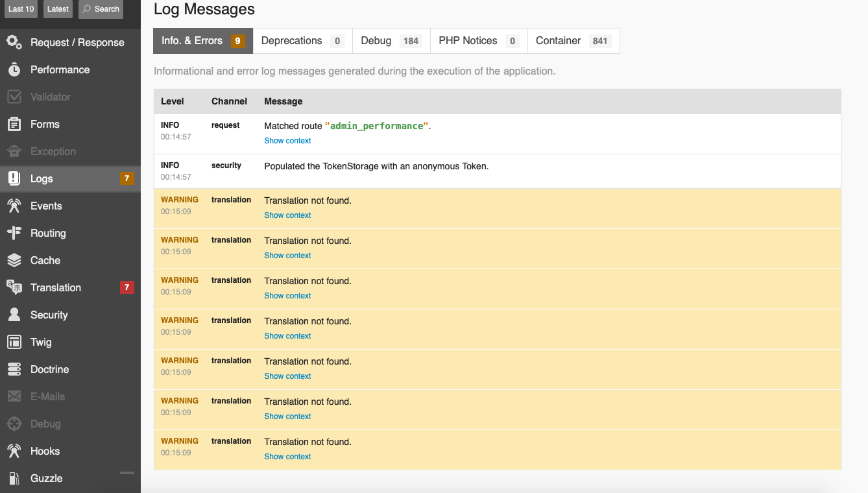Click the Events antenna icon
Image resolution: width=868 pixels, height=493 pixels.
click(x=14, y=206)
